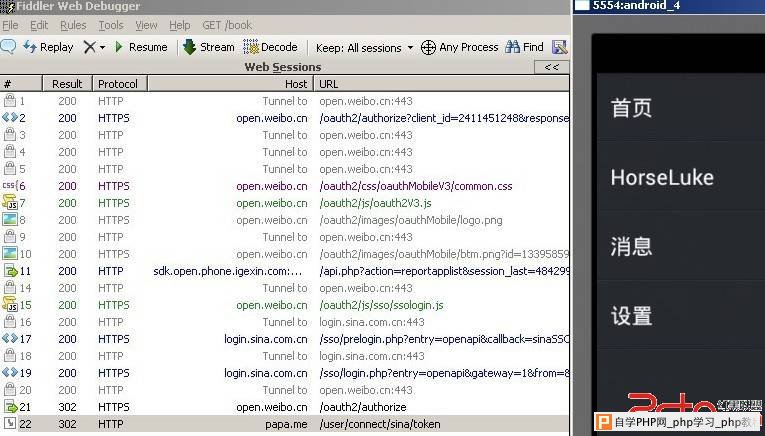Select URL /oauth2/authorize?client_id in session 2
Image resolution: width=765 pixels, height=436 pixels.
pos(444,118)
